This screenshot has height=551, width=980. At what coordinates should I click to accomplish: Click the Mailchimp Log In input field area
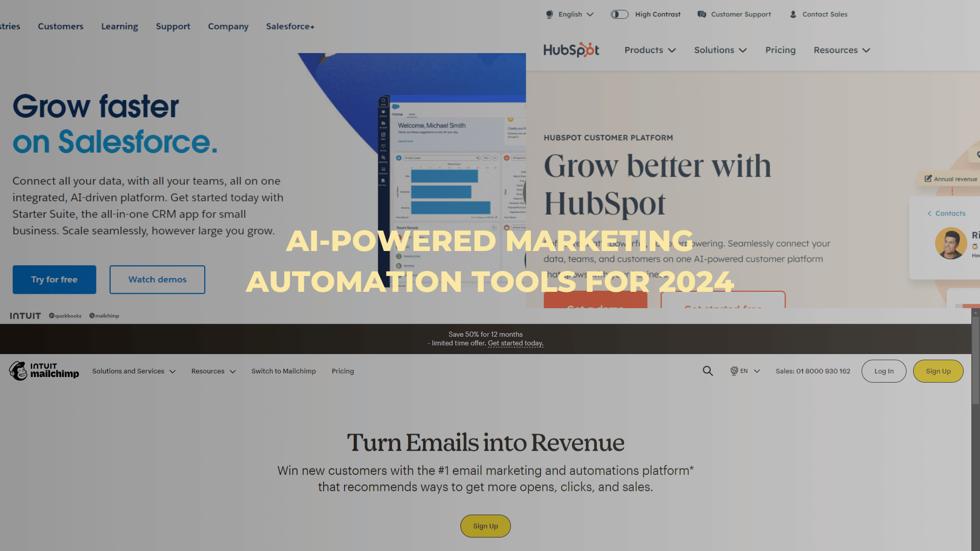884,371
